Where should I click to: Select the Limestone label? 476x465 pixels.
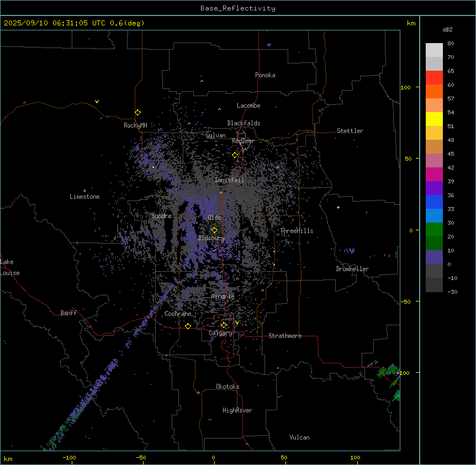click(84, 197)
